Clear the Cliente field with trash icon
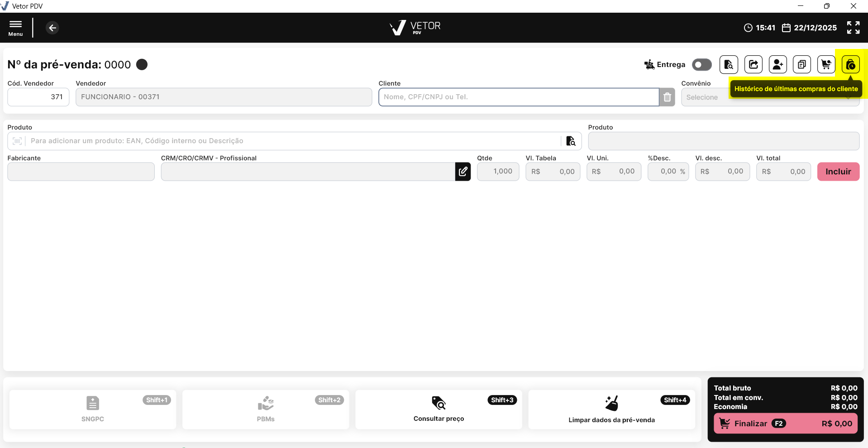 667,97
